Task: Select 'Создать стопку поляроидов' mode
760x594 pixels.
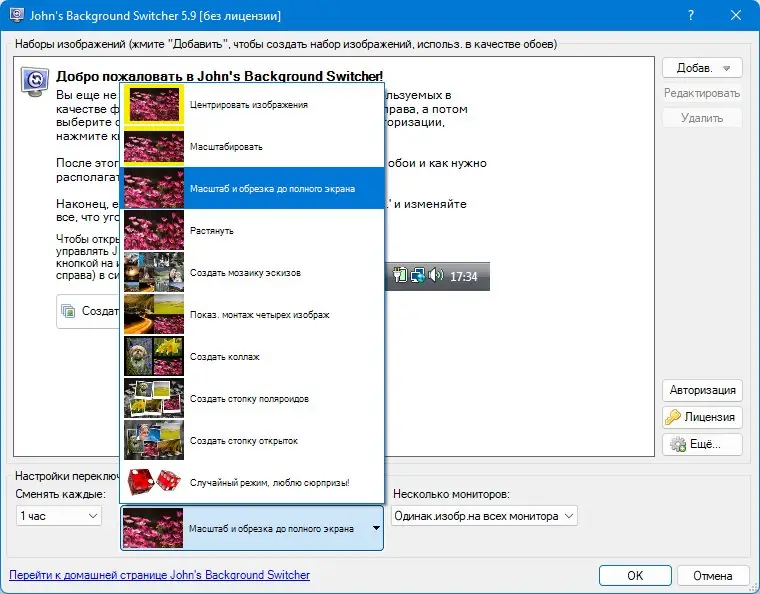Action: click(252, 399)
